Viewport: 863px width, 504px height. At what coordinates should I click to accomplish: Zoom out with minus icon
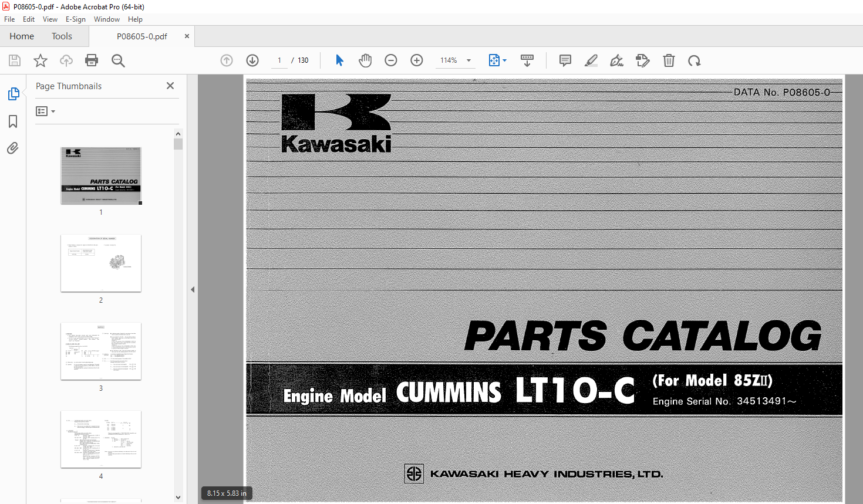tap(391, 60)
